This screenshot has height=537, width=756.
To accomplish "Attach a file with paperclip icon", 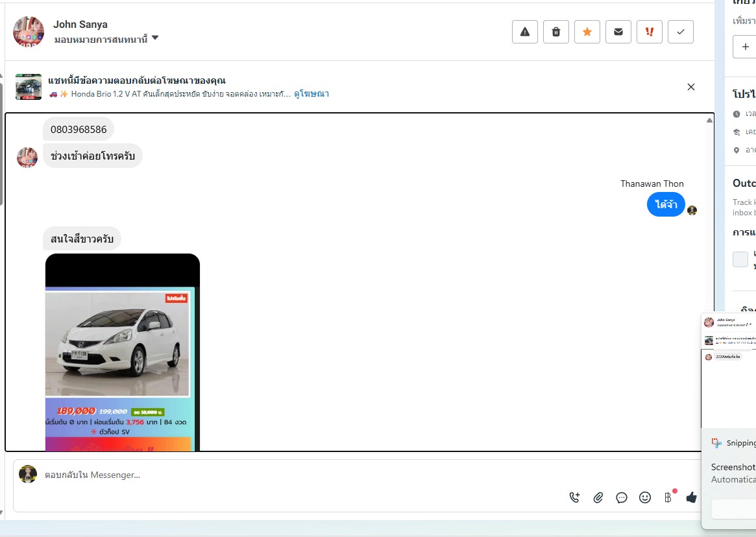I will pyautogui.click(x=598, y=497).
